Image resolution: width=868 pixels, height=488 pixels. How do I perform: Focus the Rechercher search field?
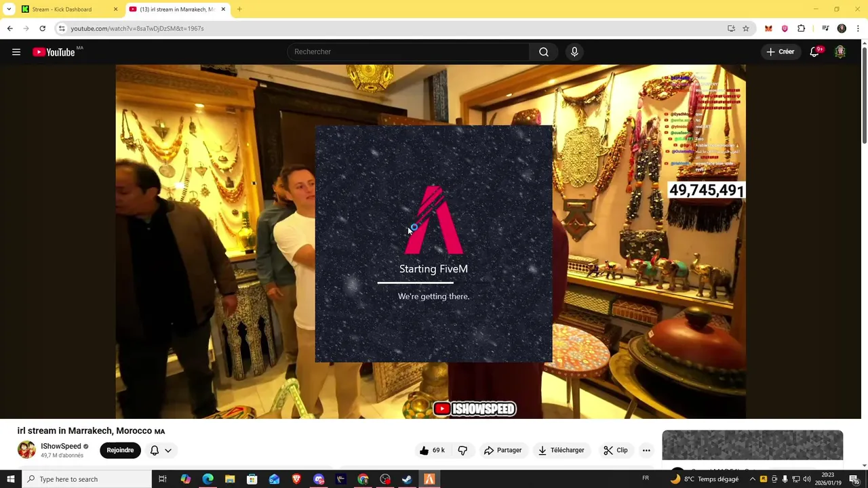pyautogui.click(x=408, y=52)
